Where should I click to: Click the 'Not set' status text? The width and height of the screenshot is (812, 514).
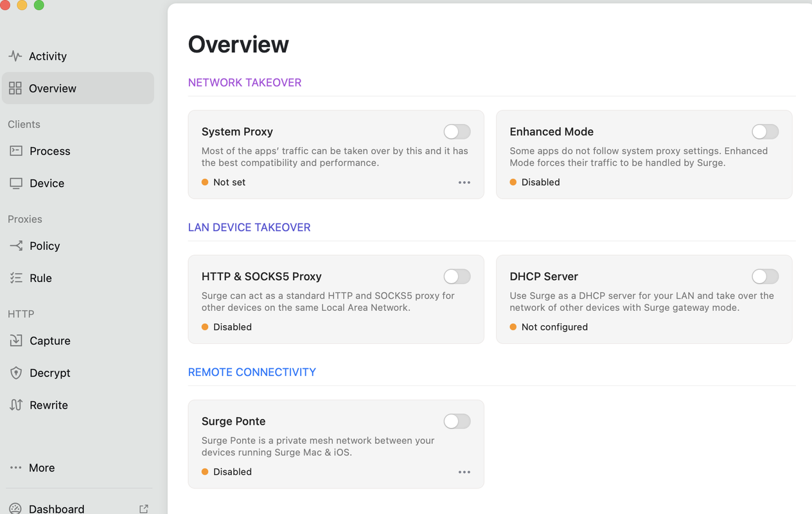pyautogui.click(x=229, y=182)
